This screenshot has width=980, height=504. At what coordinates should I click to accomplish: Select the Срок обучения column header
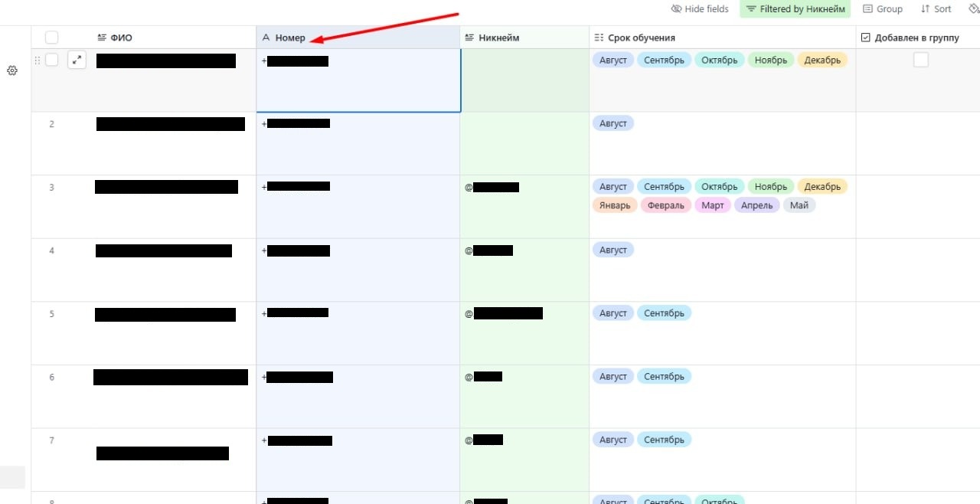(x=723, y=38)
